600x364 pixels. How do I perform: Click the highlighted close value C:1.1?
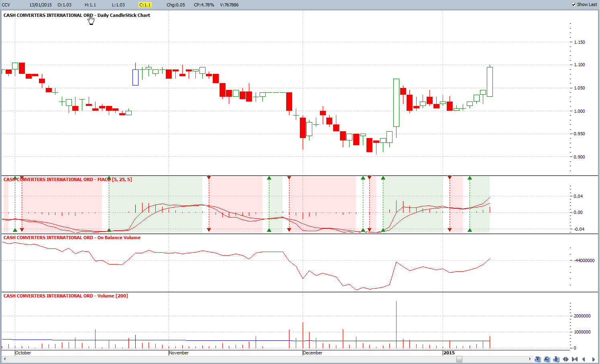145,5
